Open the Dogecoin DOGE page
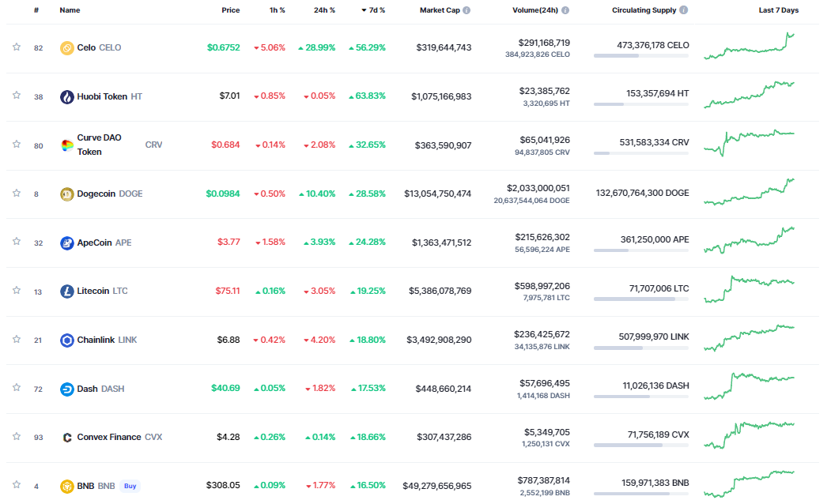This screenshot has height=504, width=831. point(110,194)
